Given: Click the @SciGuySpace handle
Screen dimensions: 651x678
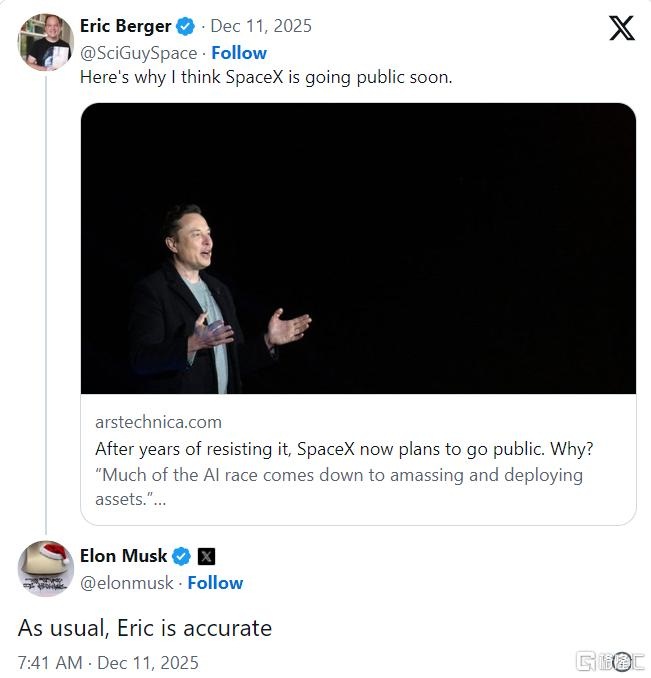Looking at the screenshot, I should click(x=138, y=52).
